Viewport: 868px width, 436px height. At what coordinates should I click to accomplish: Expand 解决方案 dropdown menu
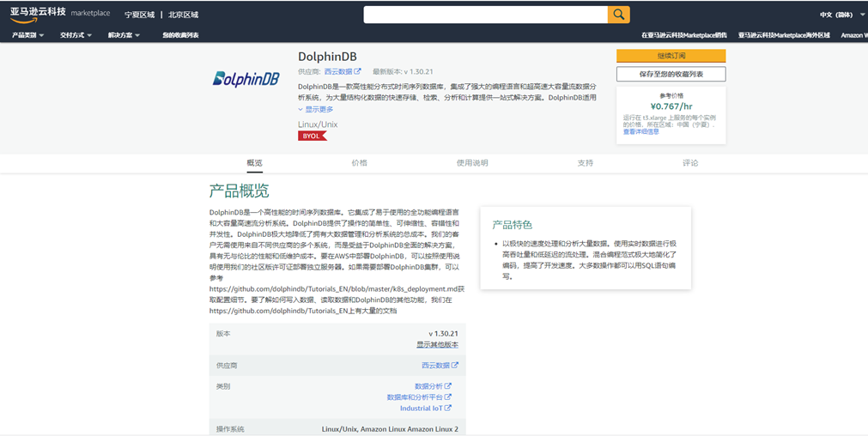click(x=124, y=35)
